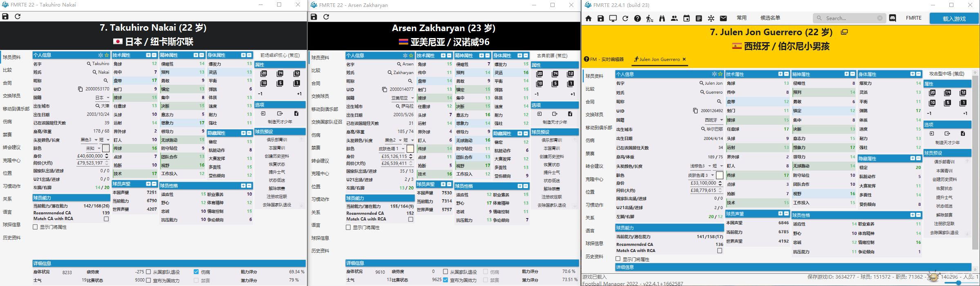Click reload icon in Arsen Zakharyan window
The image size is (980, 286).
click(x=326, y=17)
